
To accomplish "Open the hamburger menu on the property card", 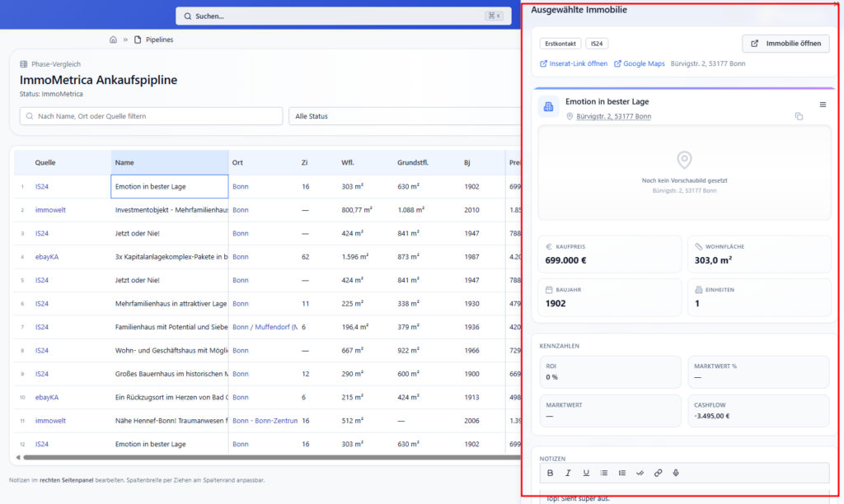I will tap(822, 105).
